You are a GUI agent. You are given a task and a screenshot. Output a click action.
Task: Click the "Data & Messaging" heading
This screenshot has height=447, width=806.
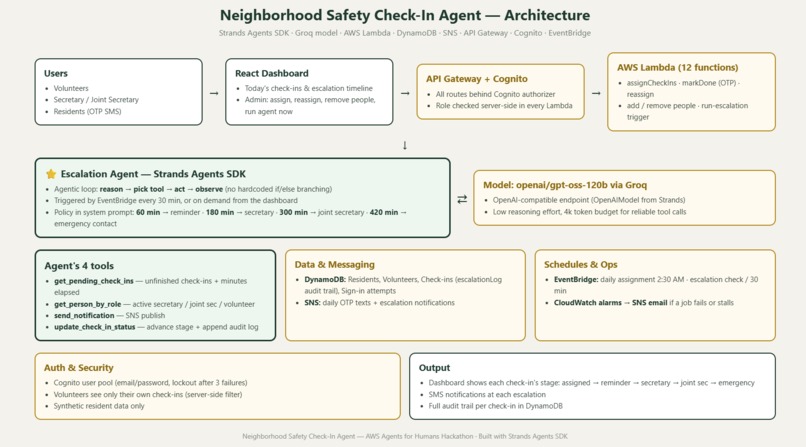[x=335, y=265]
